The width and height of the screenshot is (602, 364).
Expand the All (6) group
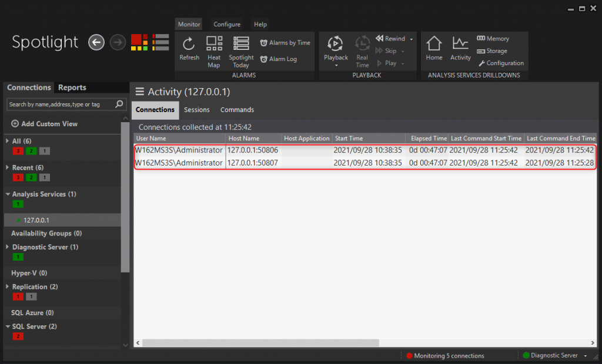click(7, 141)
